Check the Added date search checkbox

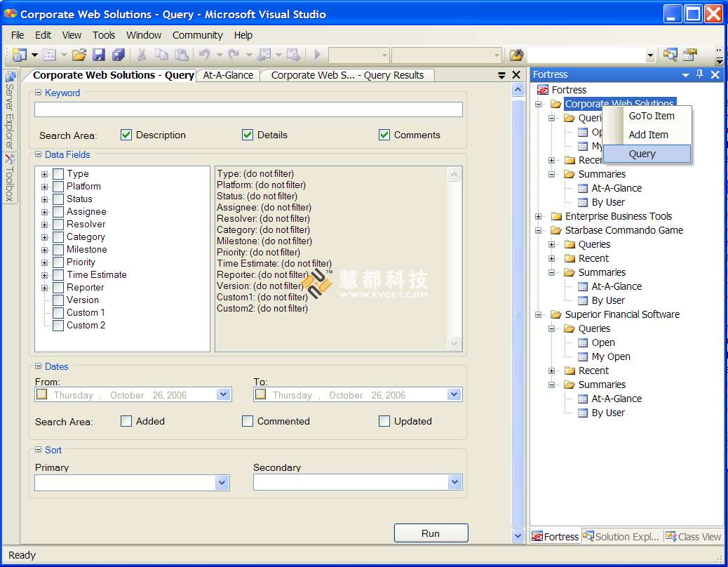126,421
